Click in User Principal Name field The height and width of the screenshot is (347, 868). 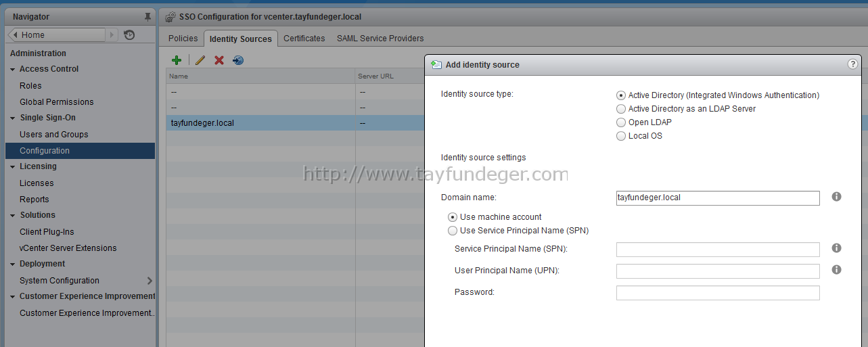[718, 271]
